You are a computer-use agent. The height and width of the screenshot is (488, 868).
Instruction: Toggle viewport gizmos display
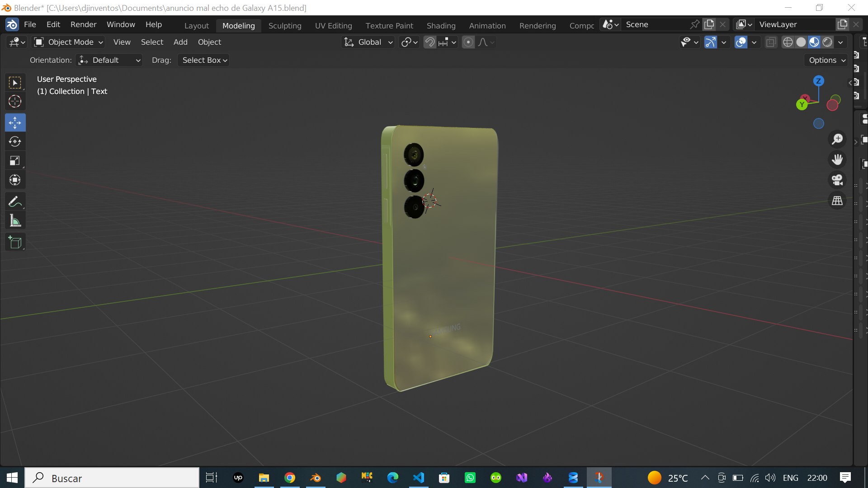point(710,42)
